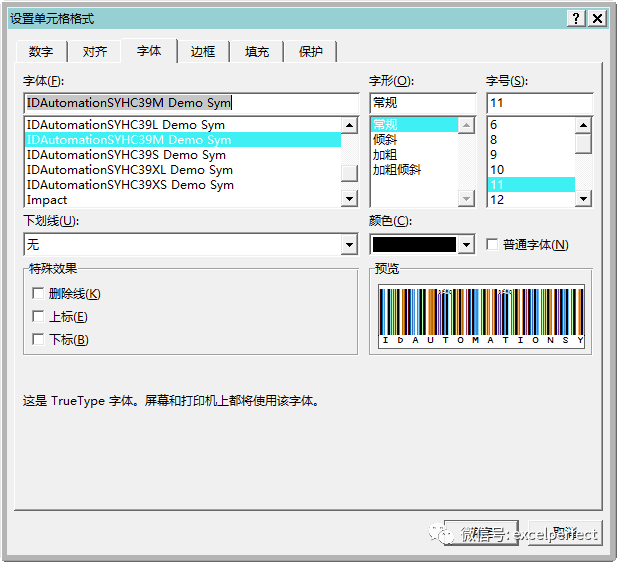Click the font list scrollbar thumb

pyautogui.click(x=349, y=173)
